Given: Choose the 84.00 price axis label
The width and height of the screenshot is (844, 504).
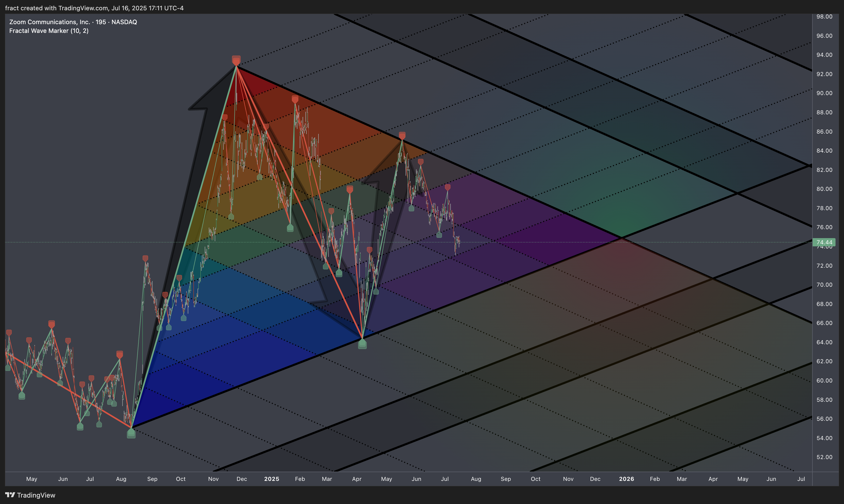Looking at the screenshot, I should click(x=824, y=151).
